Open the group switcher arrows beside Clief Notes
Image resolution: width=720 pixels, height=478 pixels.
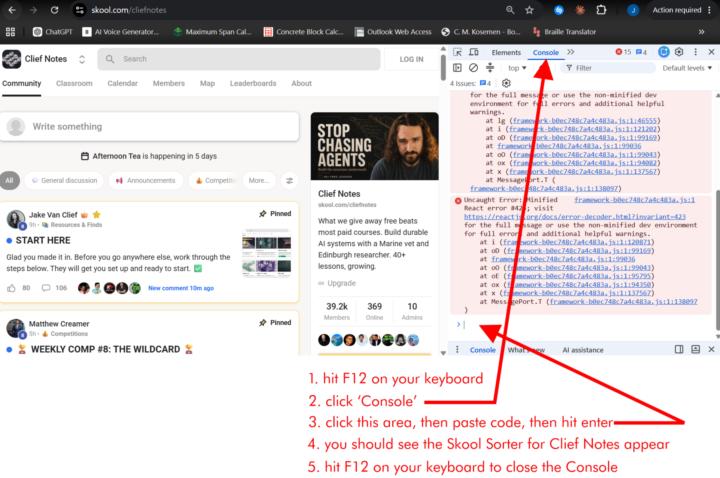(82, 59)
